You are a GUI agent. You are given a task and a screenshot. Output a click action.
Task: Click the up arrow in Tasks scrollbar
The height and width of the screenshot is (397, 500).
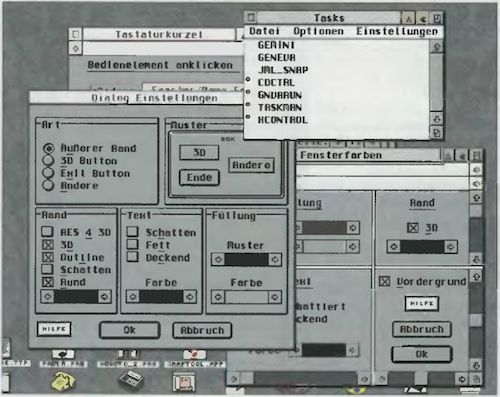point(436,47)
